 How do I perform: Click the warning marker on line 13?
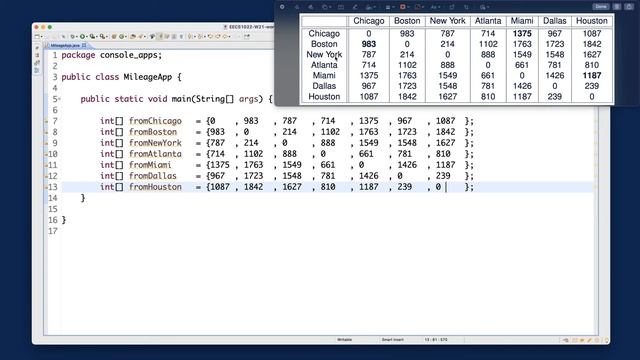tap(46, 187)
